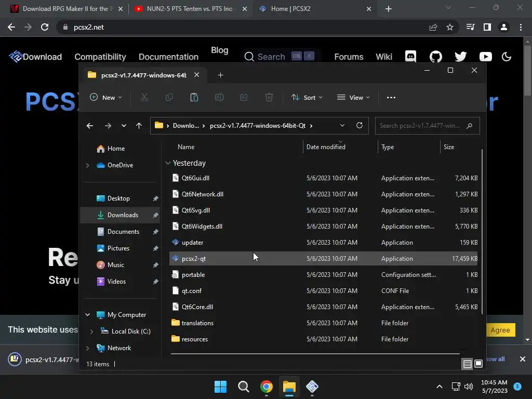Screen dimensions: 532x399
Task: Open the View dropdown menu
Action: tap(353, 97)
